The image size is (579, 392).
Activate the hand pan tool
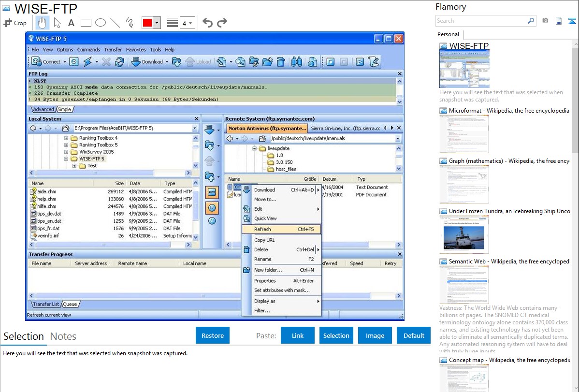pos(42,23)
